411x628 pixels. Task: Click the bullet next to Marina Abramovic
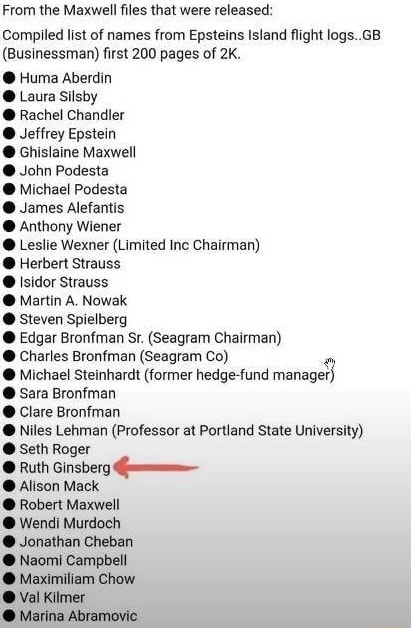click(9, 616)
